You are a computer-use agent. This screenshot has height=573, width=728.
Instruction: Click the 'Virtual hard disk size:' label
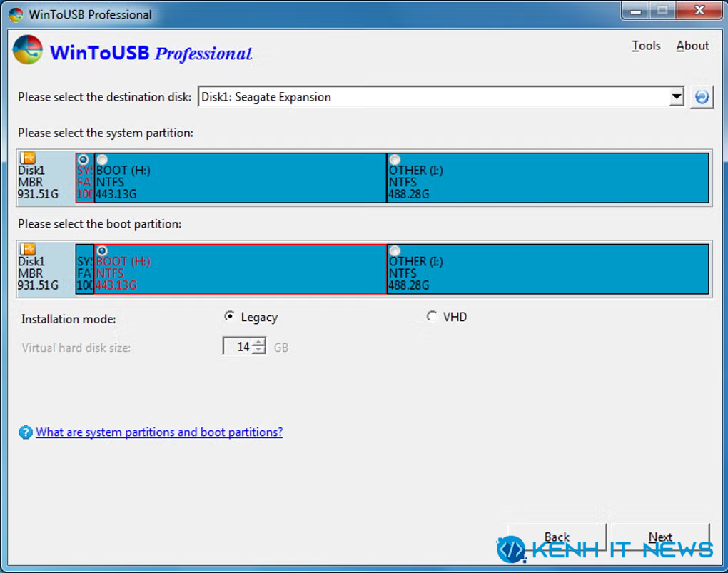76,348
